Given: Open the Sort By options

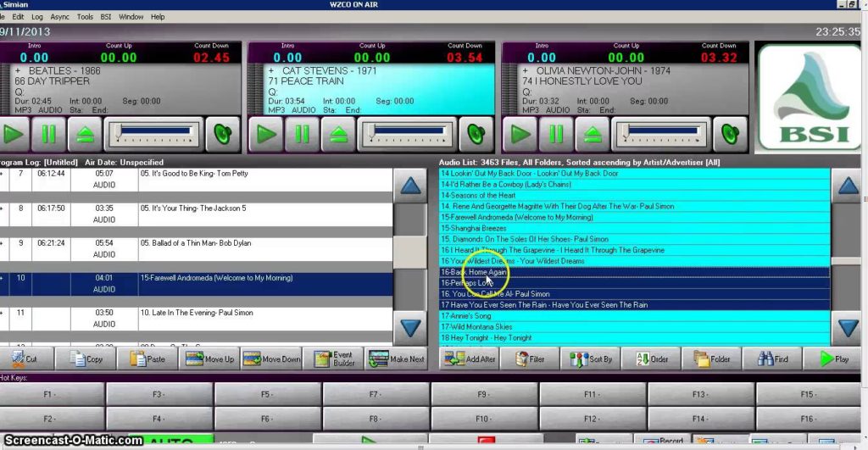Looking at the screenshot, I should coord(592,358).
